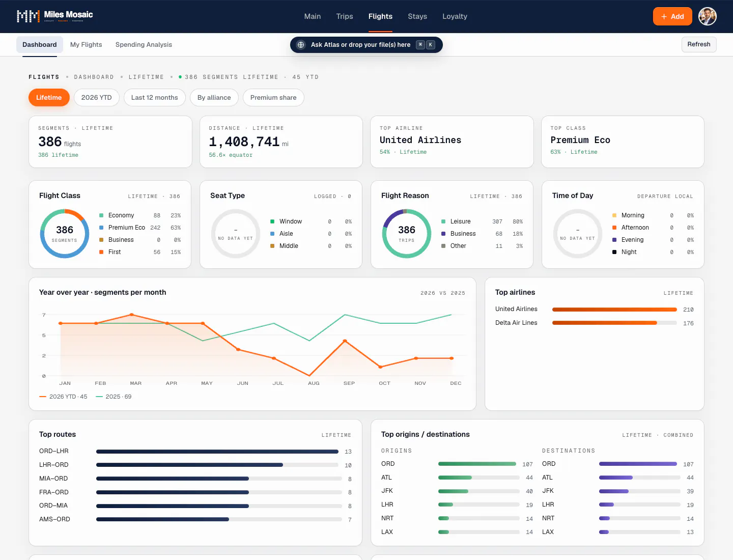Viewport: 733px width, 560px height.
Task: Click the AMS–ORD route label
Action: pos(54,519)
